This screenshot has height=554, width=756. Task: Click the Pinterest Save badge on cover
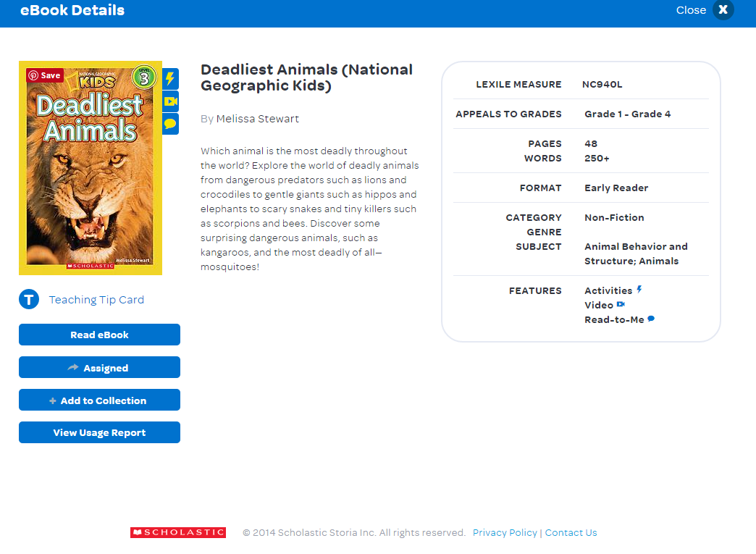point(45,75)
